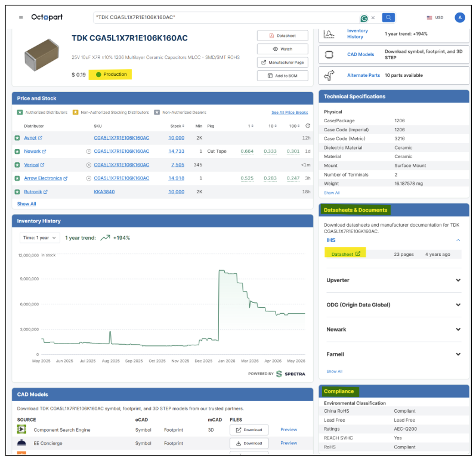Click the EE Concierge bell icon

click(x=21, y=443)
